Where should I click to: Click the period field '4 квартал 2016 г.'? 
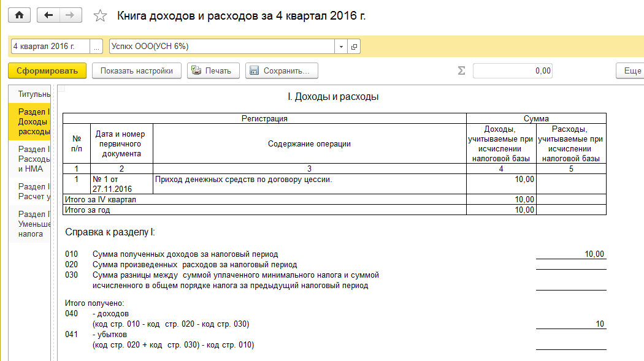click(x=50, y=47)
